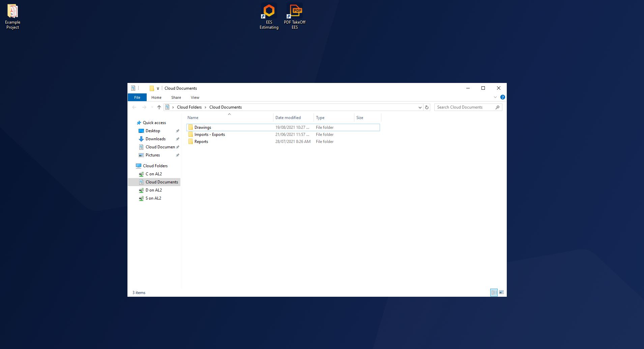Select the Drawings folder icon
644x349 pixels.
tap(191, 127)
